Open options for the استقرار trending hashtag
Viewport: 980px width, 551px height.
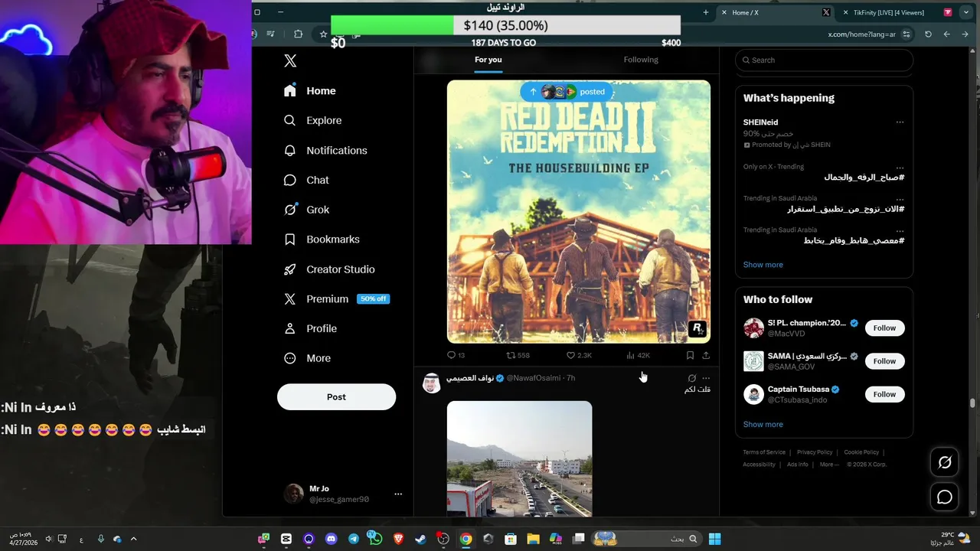(900, 199)
